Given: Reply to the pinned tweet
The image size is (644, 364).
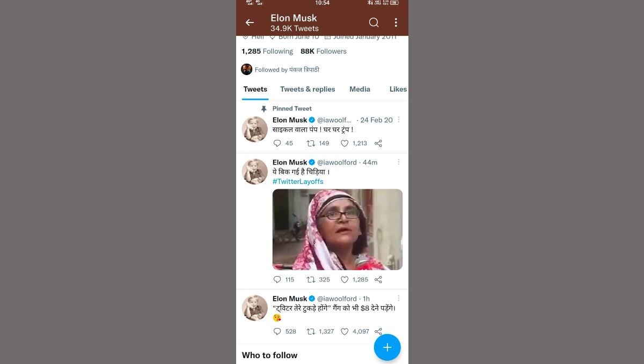Looking at the screenshot, I should pos(277,143).
